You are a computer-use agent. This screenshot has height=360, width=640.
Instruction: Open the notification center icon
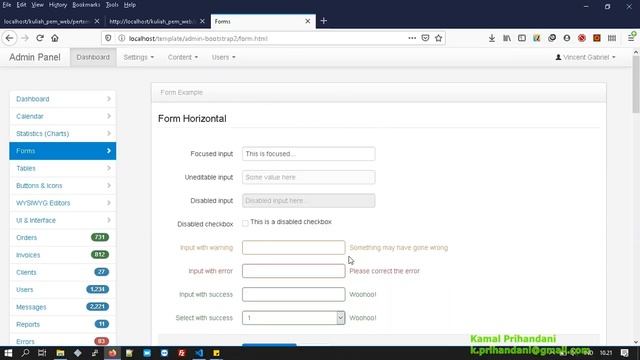click(x=624, y=353)
